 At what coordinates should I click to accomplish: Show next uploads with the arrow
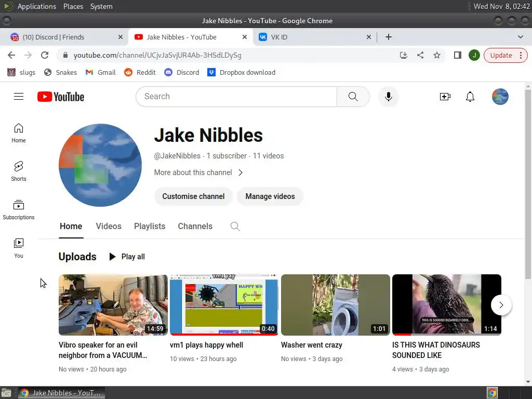tap(501, 305)
